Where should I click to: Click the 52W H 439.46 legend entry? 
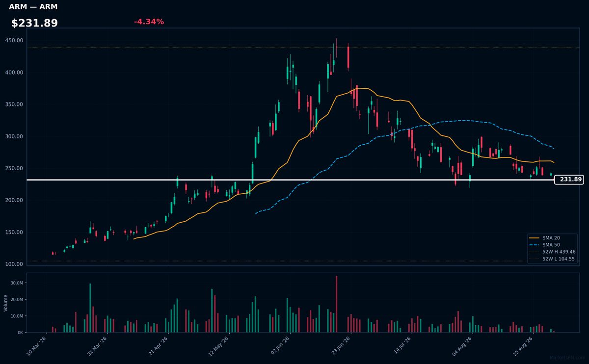[x=552, y=252]
